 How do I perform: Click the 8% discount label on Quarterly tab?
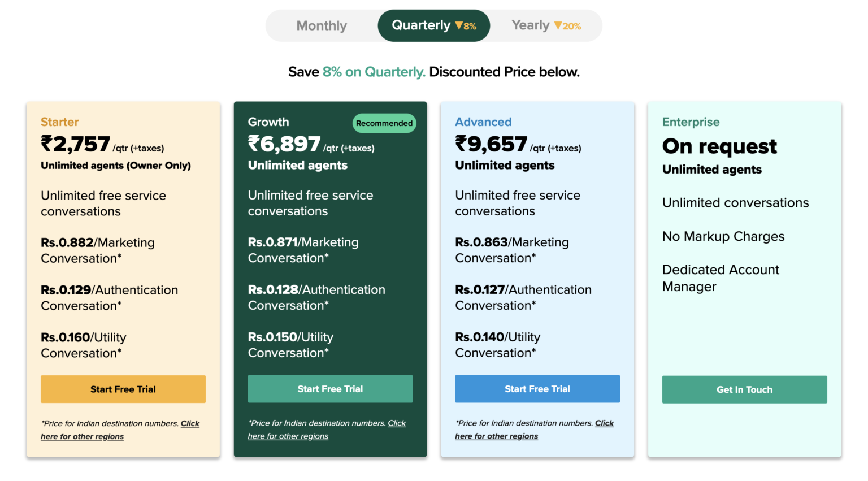[469, 25]
